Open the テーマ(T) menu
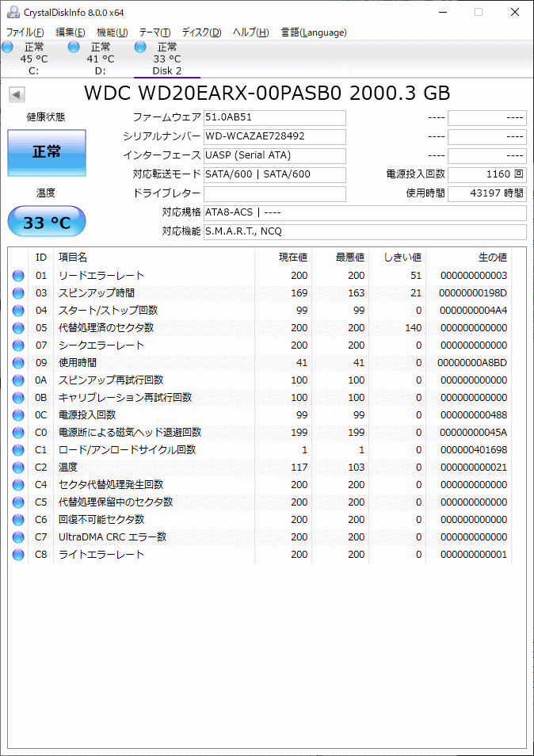Viewport: 534px width, 756px height. click(x=154, y=32)
